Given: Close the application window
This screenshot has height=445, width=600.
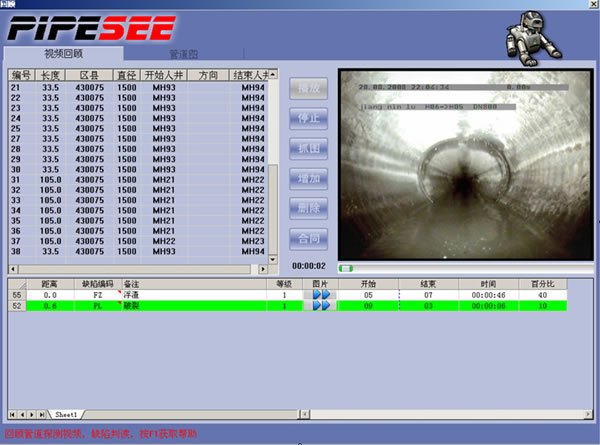Looking at the screenshot, I should click(593, 4).
